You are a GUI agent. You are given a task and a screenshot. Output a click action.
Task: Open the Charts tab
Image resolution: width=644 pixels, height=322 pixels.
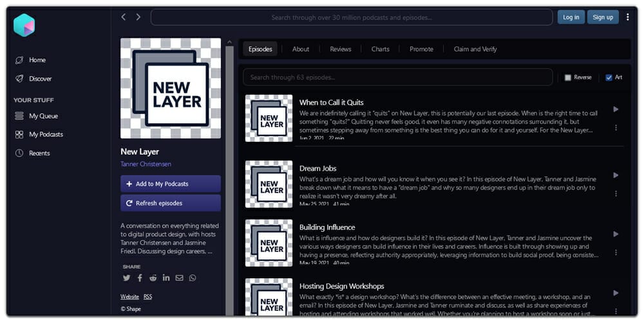click(380, 49)
